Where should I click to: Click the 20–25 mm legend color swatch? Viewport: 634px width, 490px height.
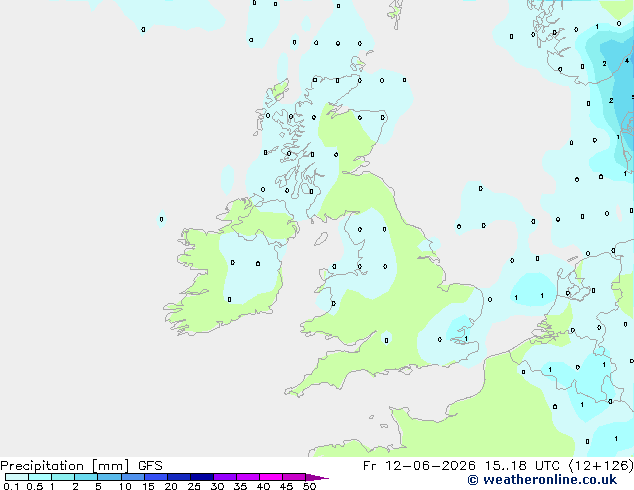[178, 477]
